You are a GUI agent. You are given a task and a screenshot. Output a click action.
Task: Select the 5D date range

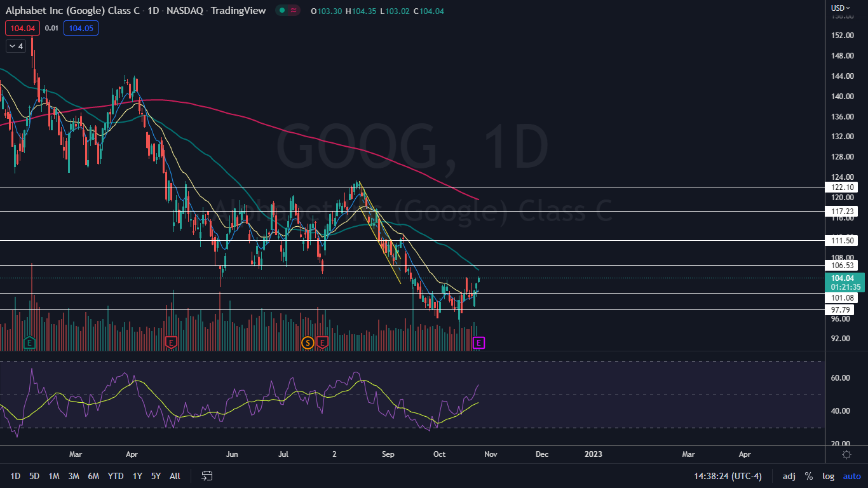[x=34, y=476]
